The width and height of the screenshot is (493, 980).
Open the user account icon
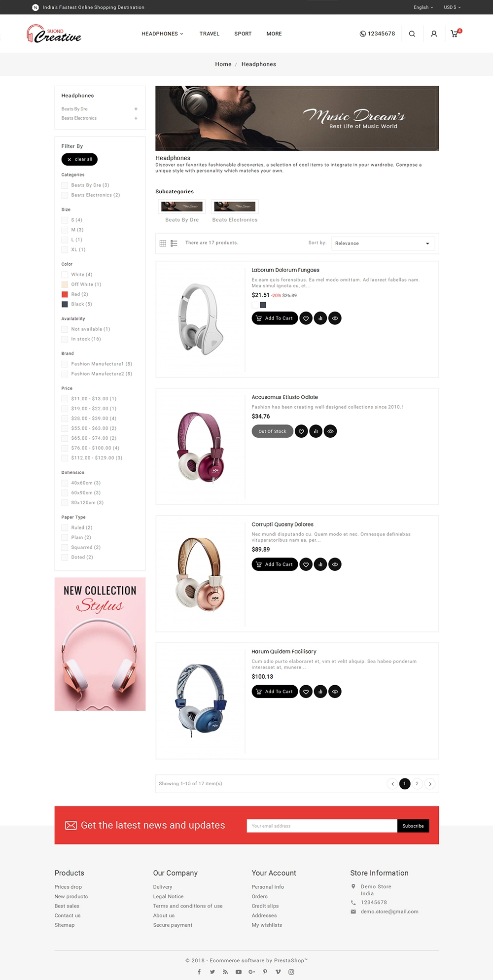pyautogui.click(x=434, y=34)
